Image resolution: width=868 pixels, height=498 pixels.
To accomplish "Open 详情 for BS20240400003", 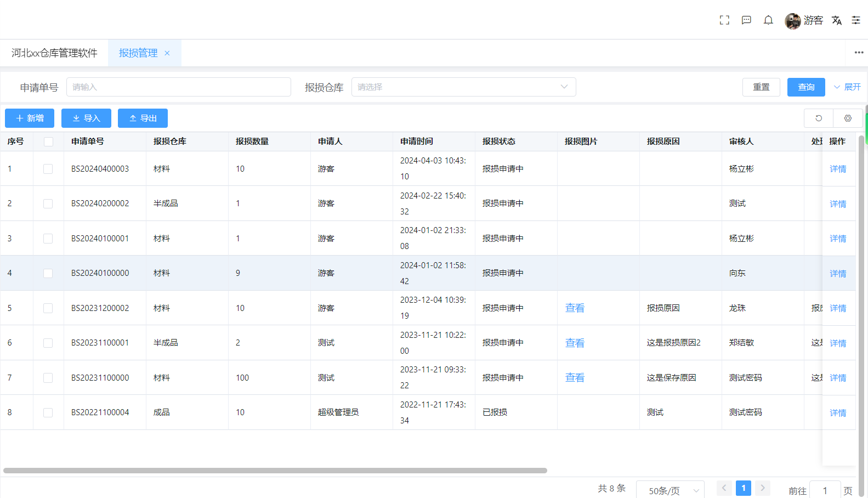I will (x=838, y=169).
